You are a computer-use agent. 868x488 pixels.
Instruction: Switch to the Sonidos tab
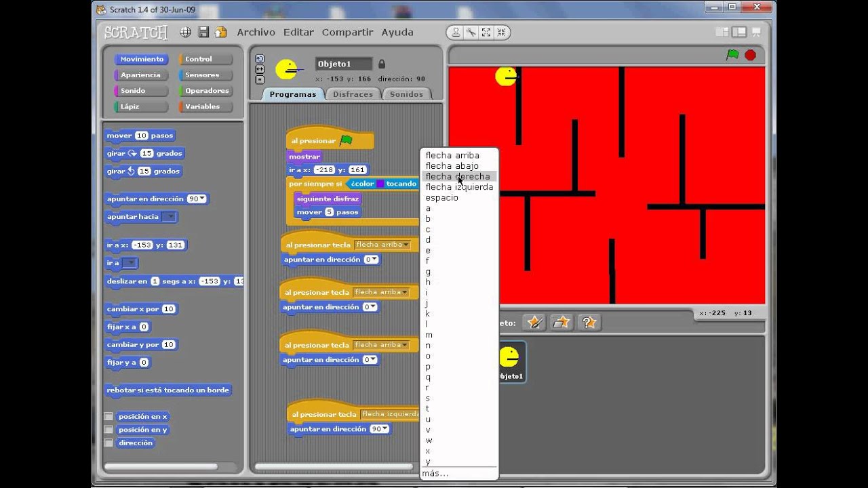point(407,94)
